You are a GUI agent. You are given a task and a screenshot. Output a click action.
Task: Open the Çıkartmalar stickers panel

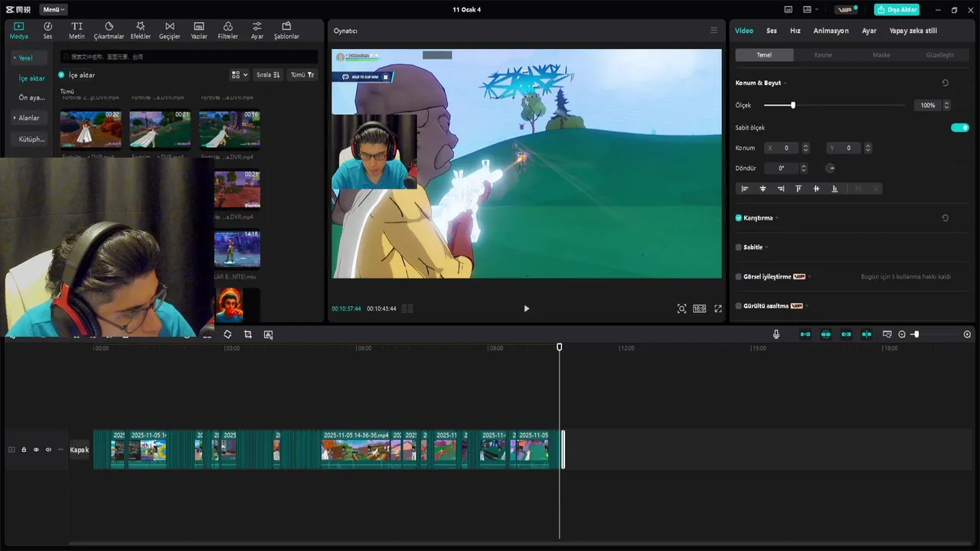pos(109,31)
